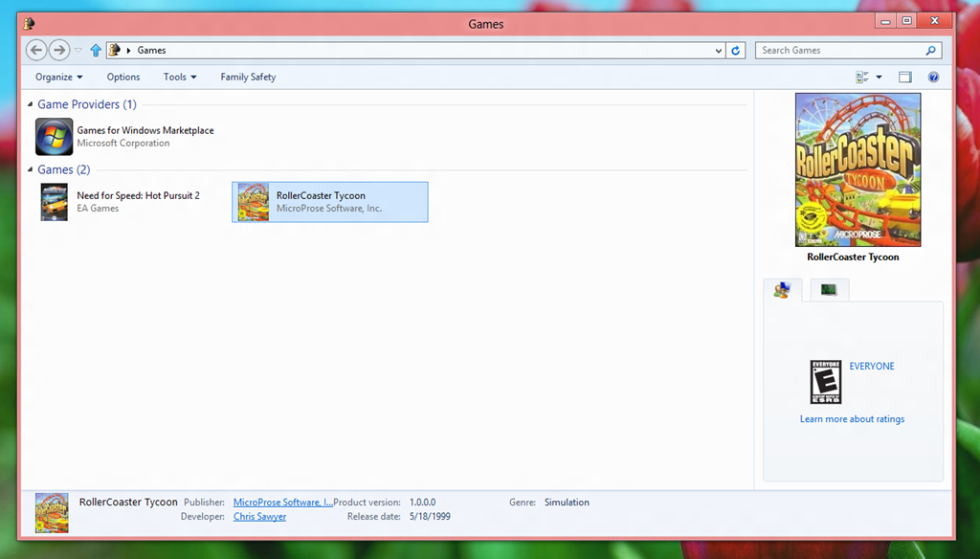The image size is (980, 559).
Task: Switch to the performance rating tab
Action: coord(829,290)
